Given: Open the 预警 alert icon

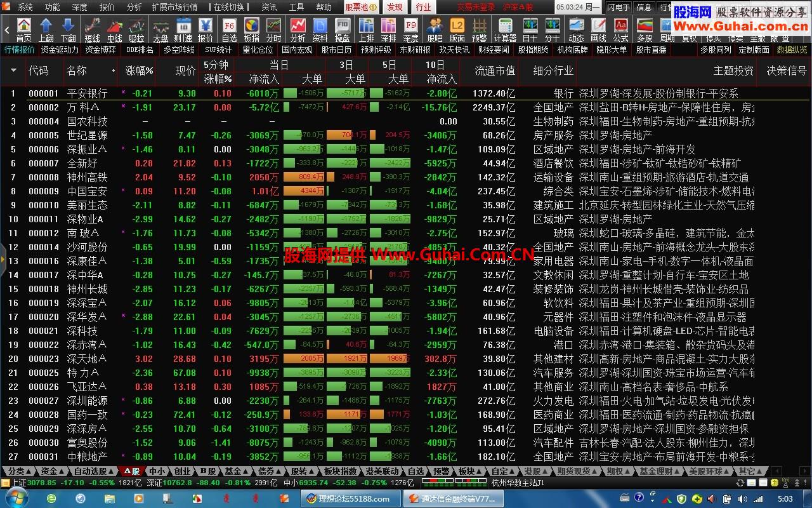Looking at the screenshot, I should pyautogui.click(x=479, y=30).
